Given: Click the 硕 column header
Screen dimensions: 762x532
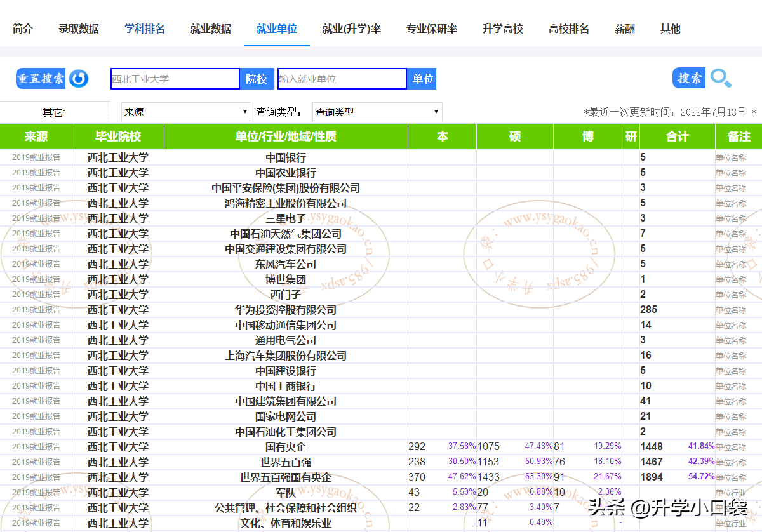Looking at the screenshot, I should (x=515, y=136).
